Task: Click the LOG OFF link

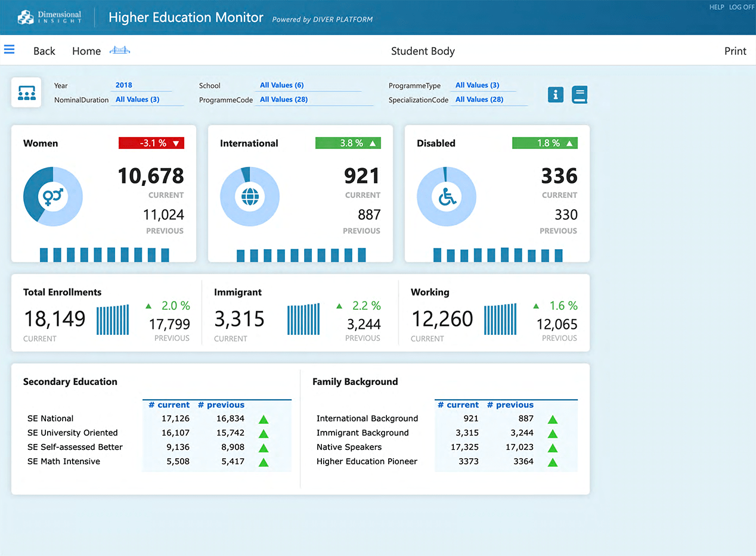Action: 742,7
